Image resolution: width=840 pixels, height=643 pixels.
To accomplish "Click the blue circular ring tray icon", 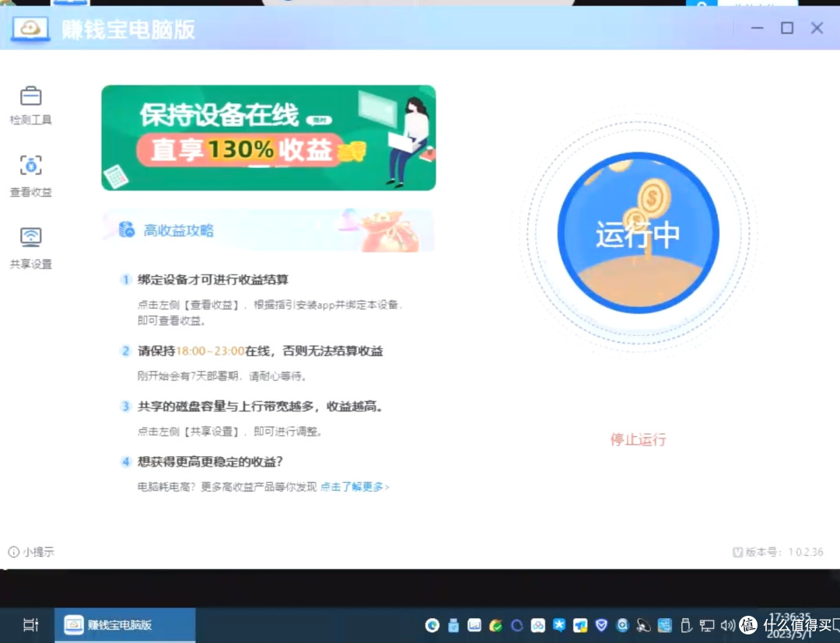I will click(x=516, y=625).
